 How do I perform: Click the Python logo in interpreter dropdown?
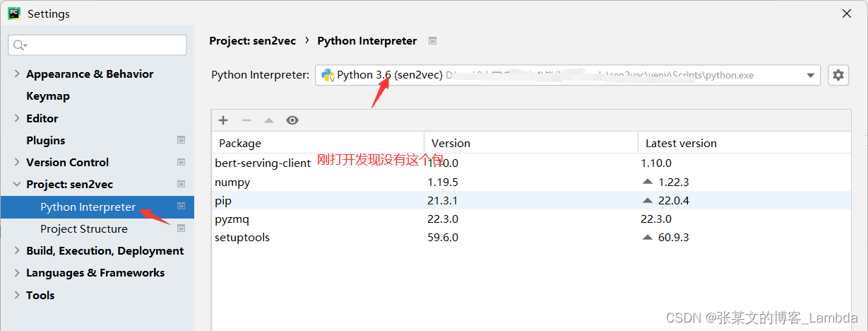(328, 75)
